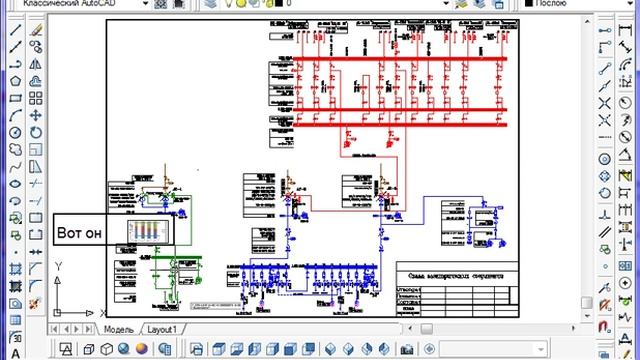Select the Trim tool
This screenshot has width=640, height=360.
[x=36, y=183]
